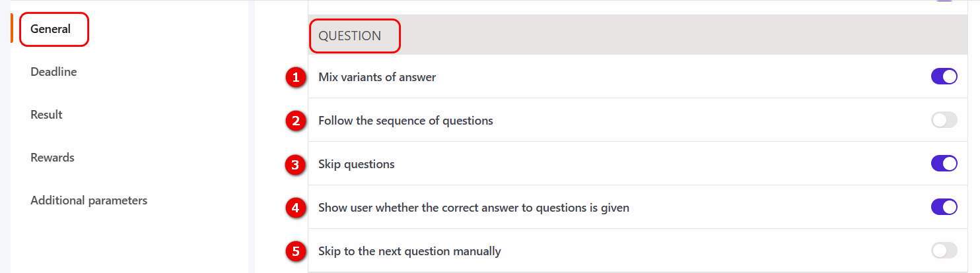This screenshot has width=980, height=273.
Task: Open Additional parameters section
Action: 88,200
